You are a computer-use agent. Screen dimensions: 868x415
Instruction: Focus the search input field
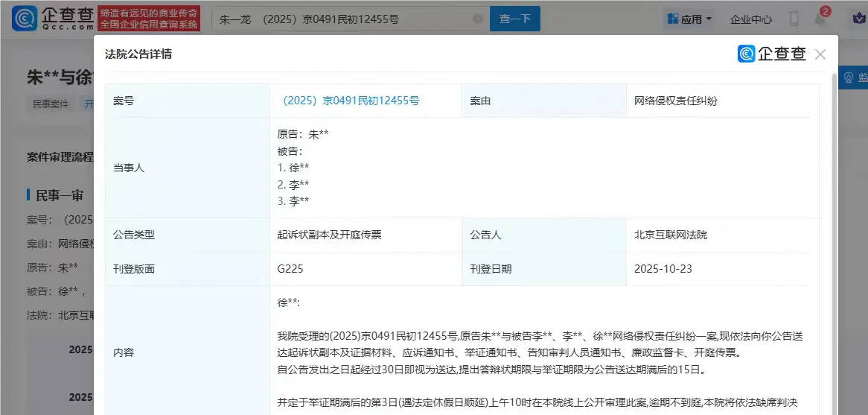[x=342, y=19]
